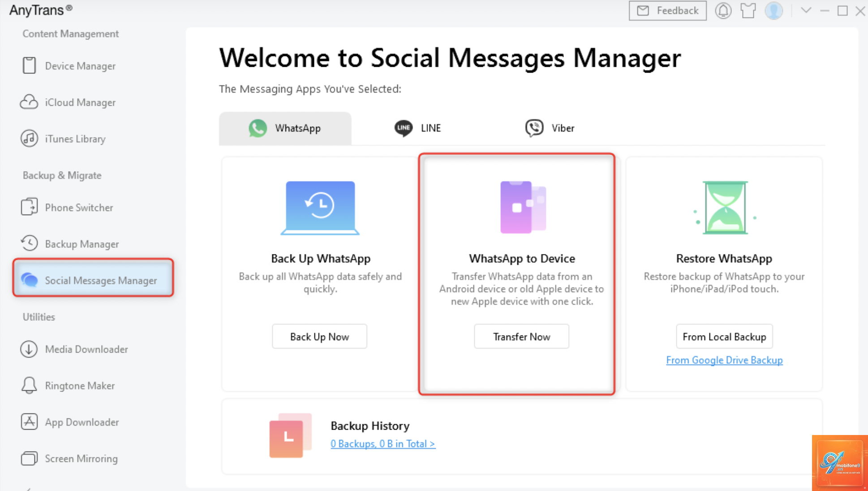The image size is (868, 491).
Task: Click the Backup Manager clock icon
Action: [29, 243]
